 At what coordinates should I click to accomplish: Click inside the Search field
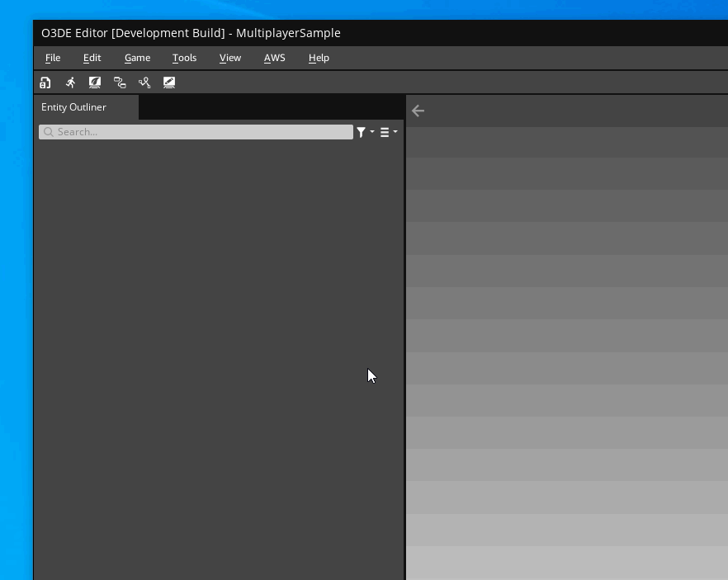[x=198, y=132]
